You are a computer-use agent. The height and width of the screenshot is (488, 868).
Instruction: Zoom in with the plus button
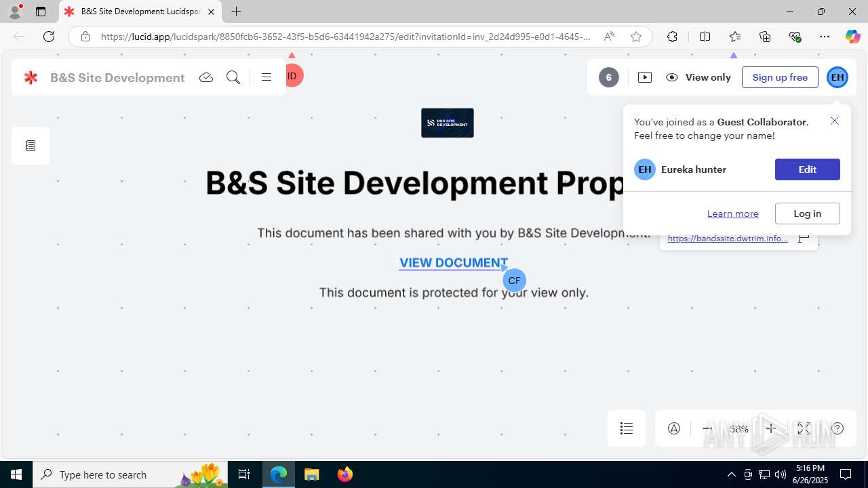point(771,428)
